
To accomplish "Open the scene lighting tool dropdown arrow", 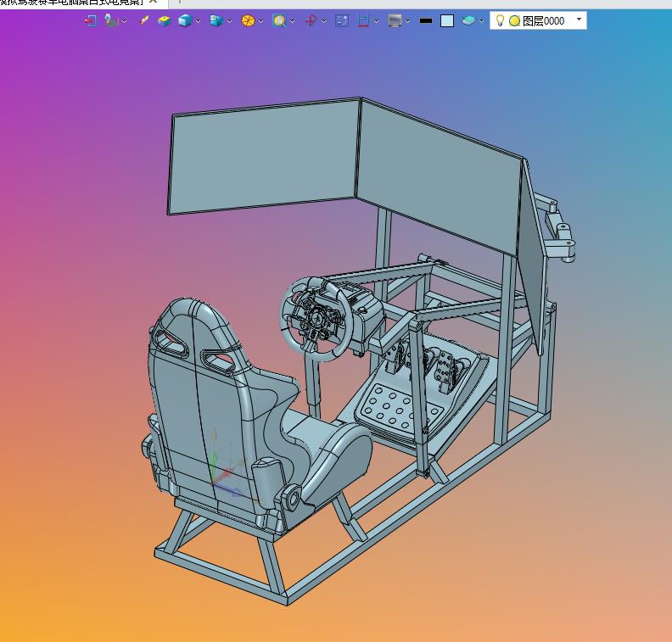I will [124, 21].
